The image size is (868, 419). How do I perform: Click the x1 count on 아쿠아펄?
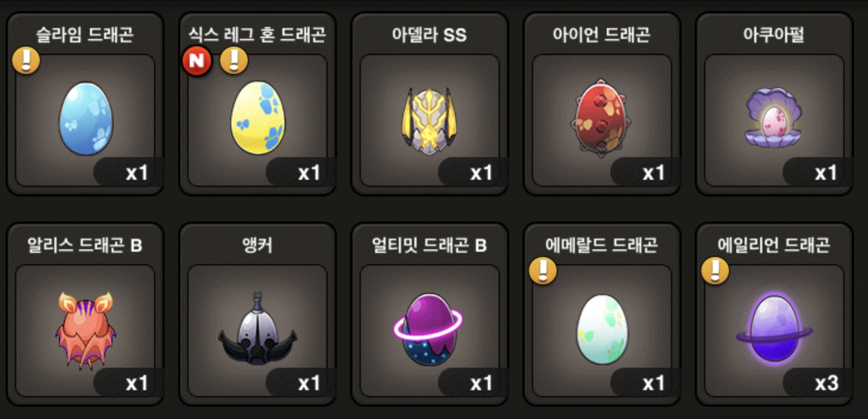(x=826, y=173)
